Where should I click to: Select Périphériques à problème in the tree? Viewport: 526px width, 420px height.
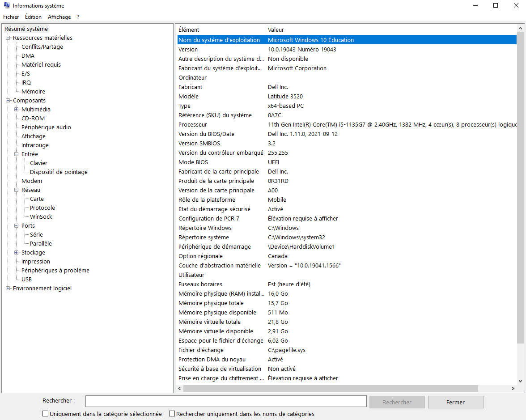[55, 271]
